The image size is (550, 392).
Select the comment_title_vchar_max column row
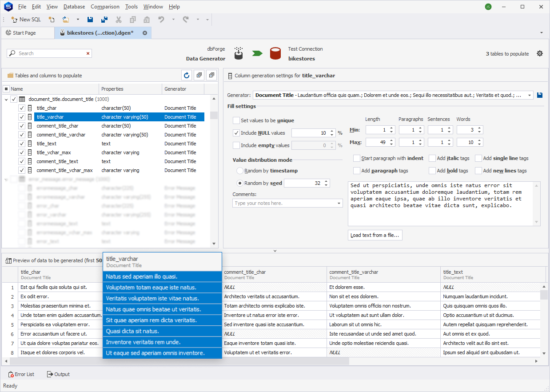[x=119, y=170]
